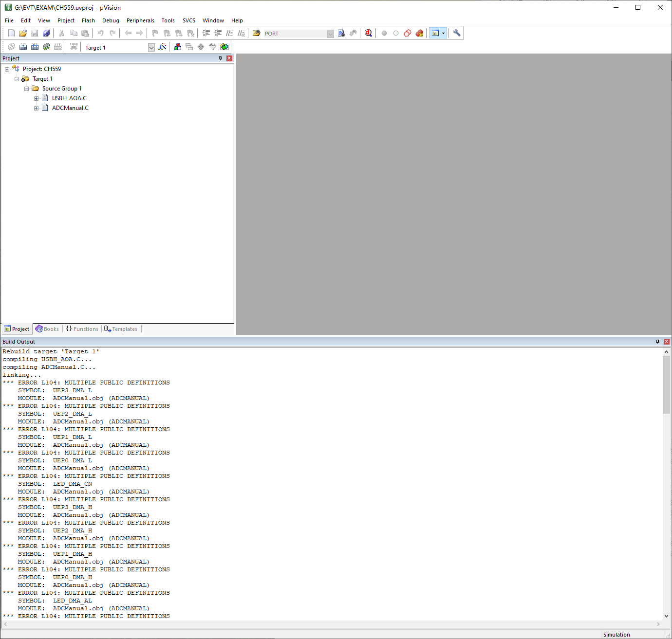Viewport: 672px width, 639px height.
Task: Expand the USBH_AOA.C file node
Action: 37,98
